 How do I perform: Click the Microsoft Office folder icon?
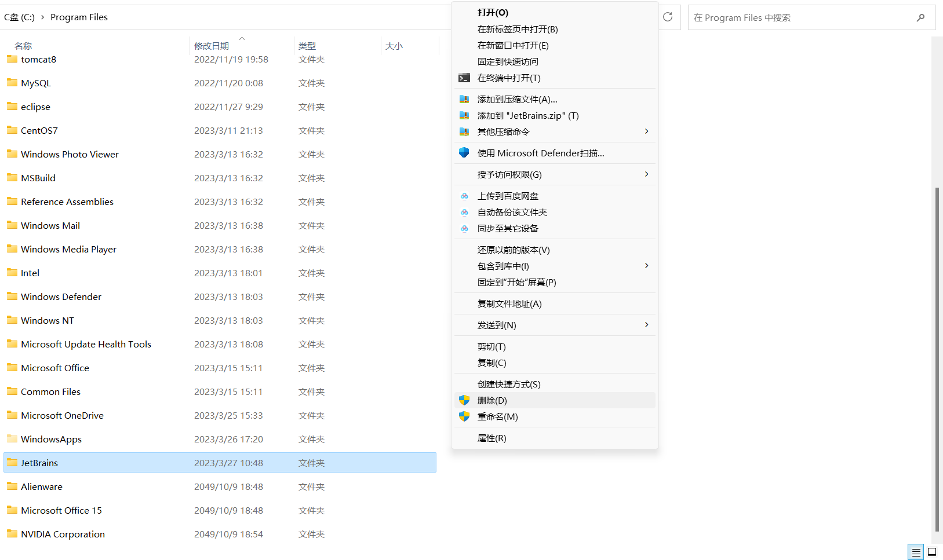click(12, 367)
